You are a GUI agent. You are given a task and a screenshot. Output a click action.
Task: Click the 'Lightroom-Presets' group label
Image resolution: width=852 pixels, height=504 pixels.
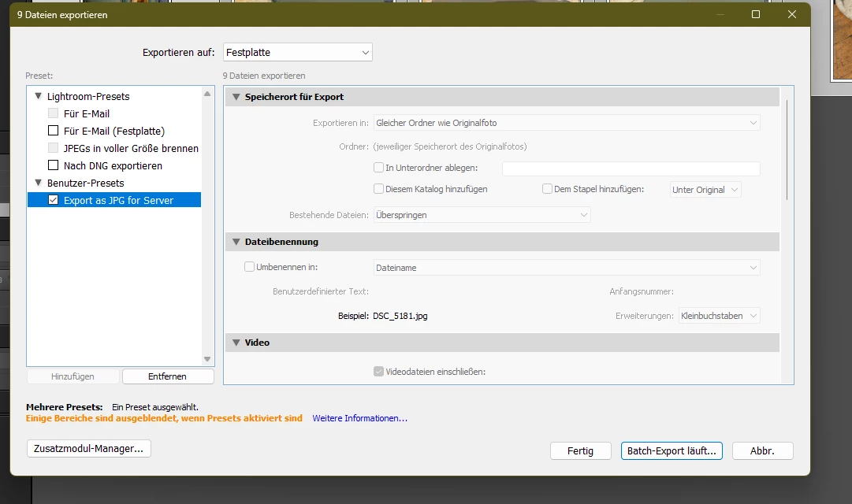(88, 97)
